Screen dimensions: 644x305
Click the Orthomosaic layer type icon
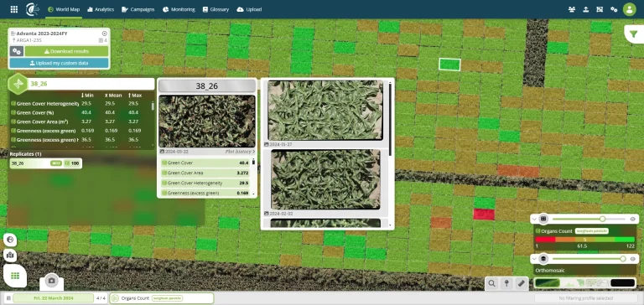(543, 259)
